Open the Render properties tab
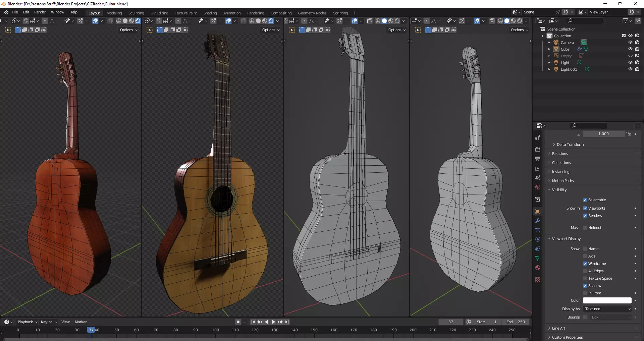644x341 pixels. [x=538, y=149]
